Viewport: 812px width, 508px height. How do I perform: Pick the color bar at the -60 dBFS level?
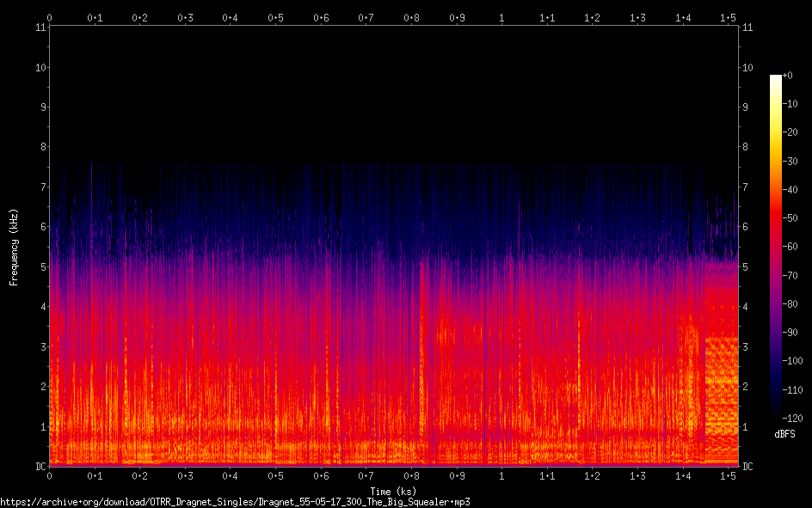pyautogui.click(x=776, y=246)
